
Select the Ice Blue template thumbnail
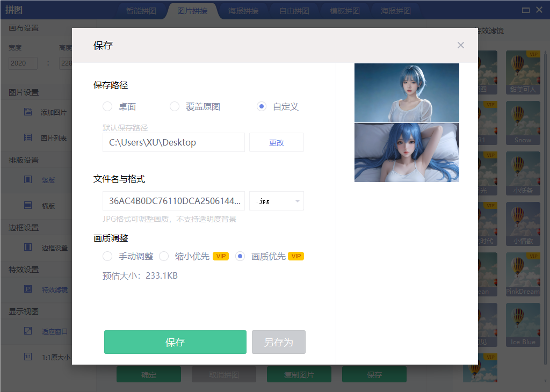coord(523,324)
